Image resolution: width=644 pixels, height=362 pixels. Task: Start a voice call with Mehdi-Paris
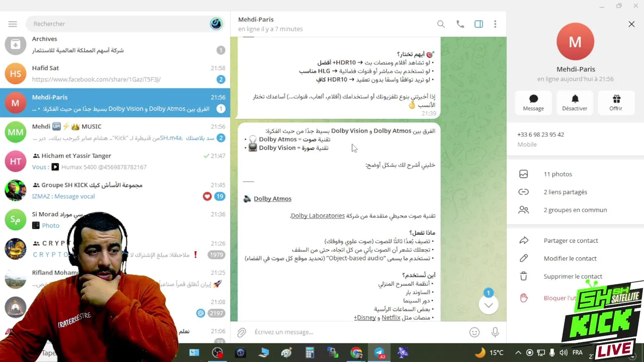coord(460,24)
